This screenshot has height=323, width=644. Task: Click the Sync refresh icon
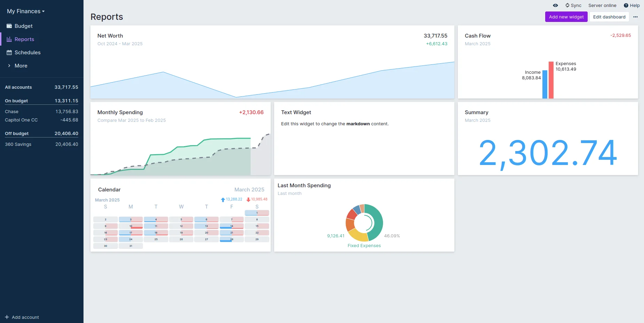(567, 6)
